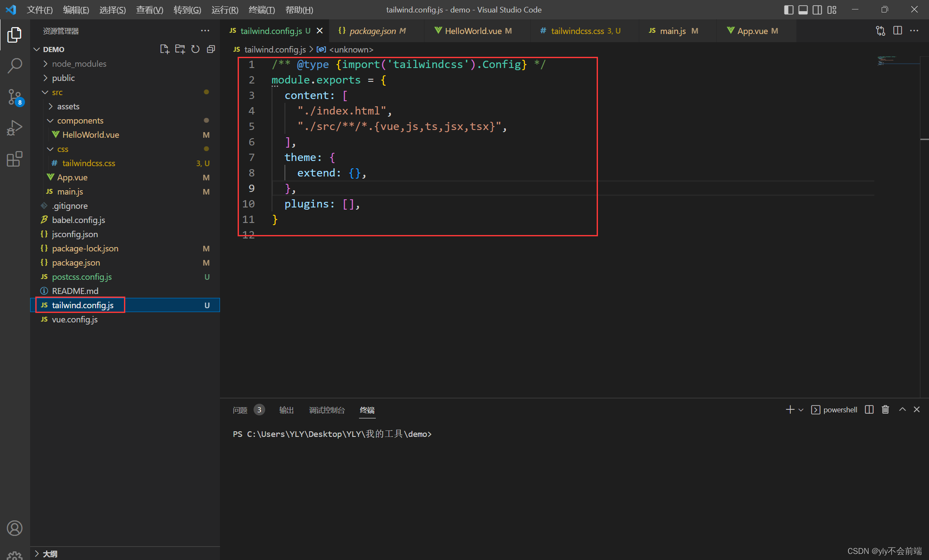
Task: Toggle secondary side bar layout button
Action: tap(817, 9)
